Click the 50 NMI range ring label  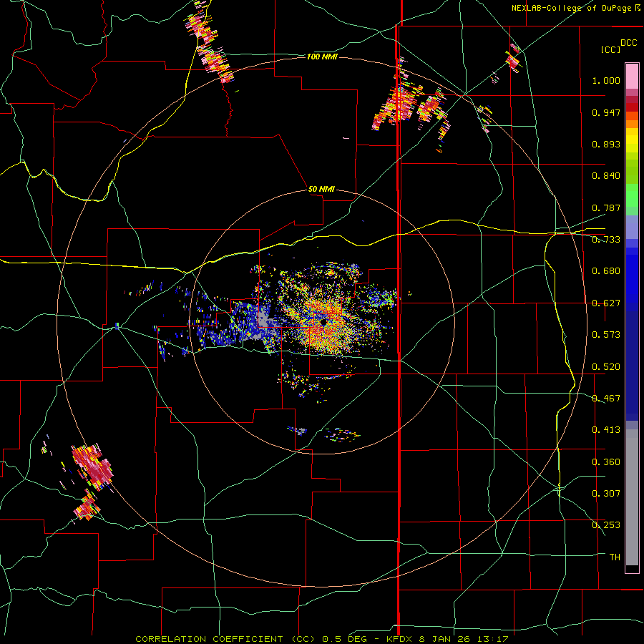pyautogui.click(x=321, y=189)
